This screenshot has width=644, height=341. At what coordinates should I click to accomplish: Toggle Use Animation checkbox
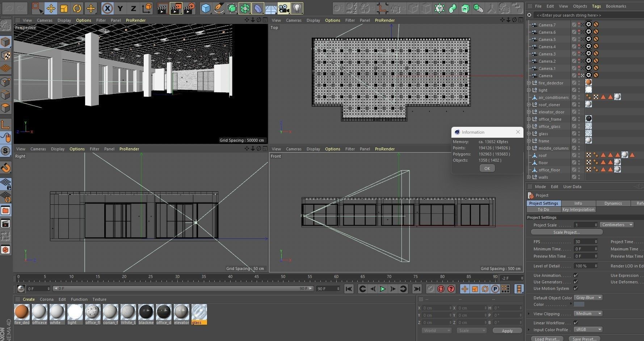576,275
